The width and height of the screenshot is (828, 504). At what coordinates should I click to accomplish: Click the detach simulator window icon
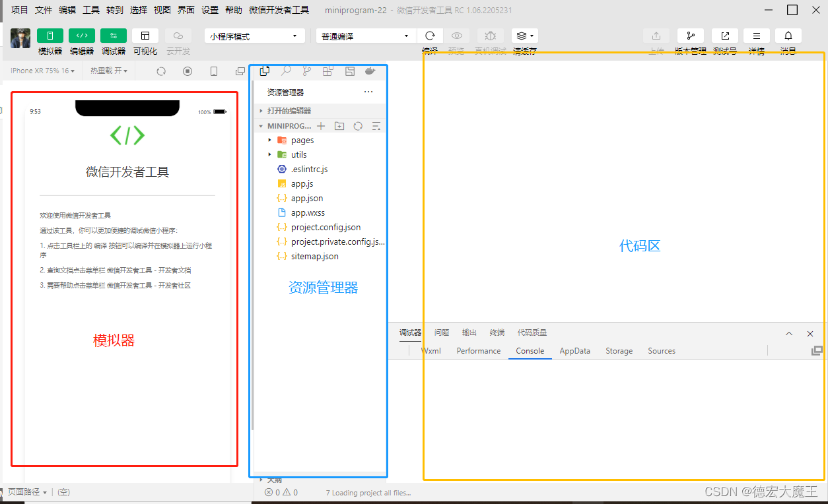click(x=240, y=71)
